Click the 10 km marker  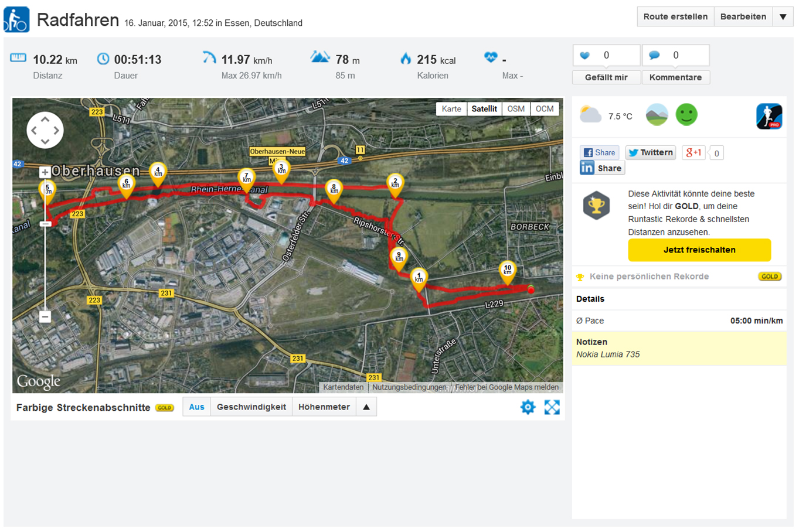[x=508, y=274]
